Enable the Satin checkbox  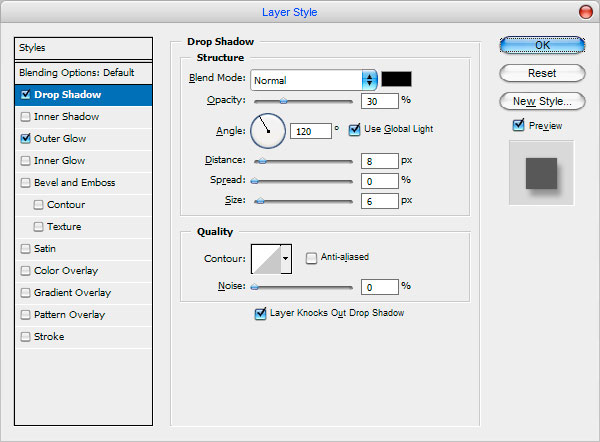[26, 249]
